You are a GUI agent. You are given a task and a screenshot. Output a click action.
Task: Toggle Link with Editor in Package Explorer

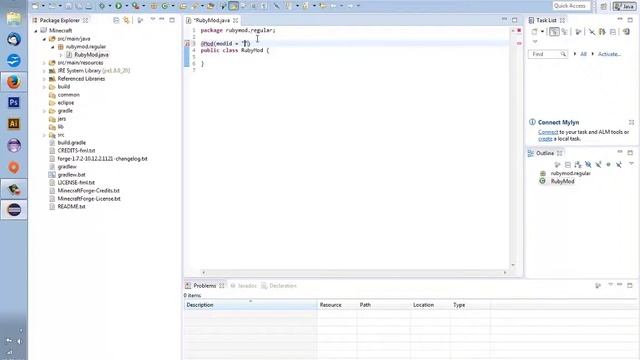127,20
